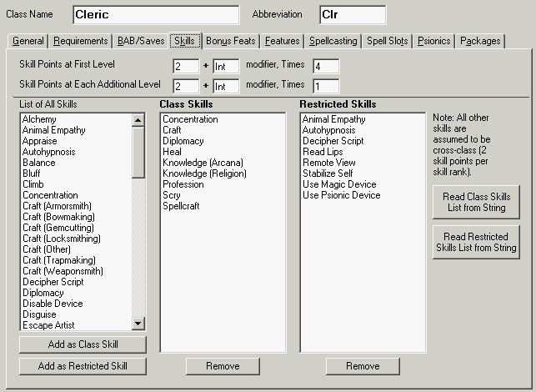Image resolution: width=536 pixels, height=392 pixels.
Task: Click the first-level Times multiplier field
Action: (326, 66)
